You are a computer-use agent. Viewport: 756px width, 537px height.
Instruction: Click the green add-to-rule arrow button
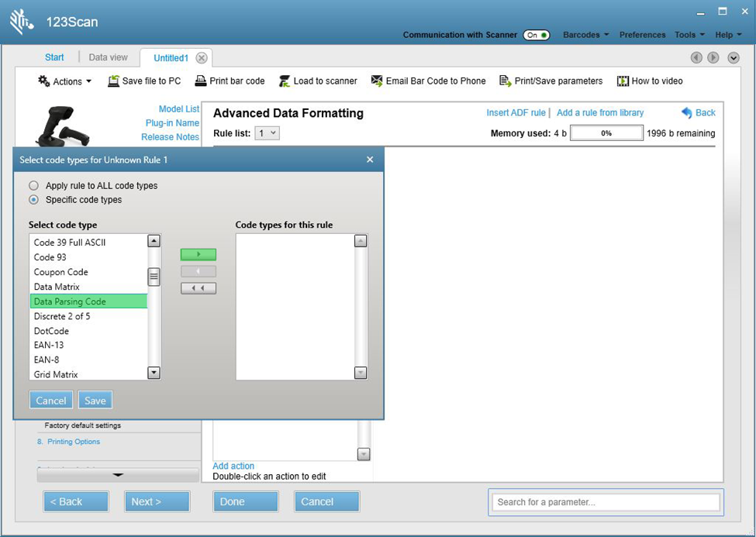pos(198,254)
